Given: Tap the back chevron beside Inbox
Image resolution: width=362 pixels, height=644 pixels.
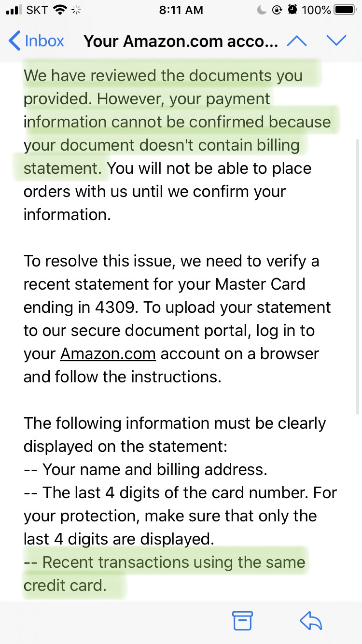Looking at the screenshot, I should point(14,41).
